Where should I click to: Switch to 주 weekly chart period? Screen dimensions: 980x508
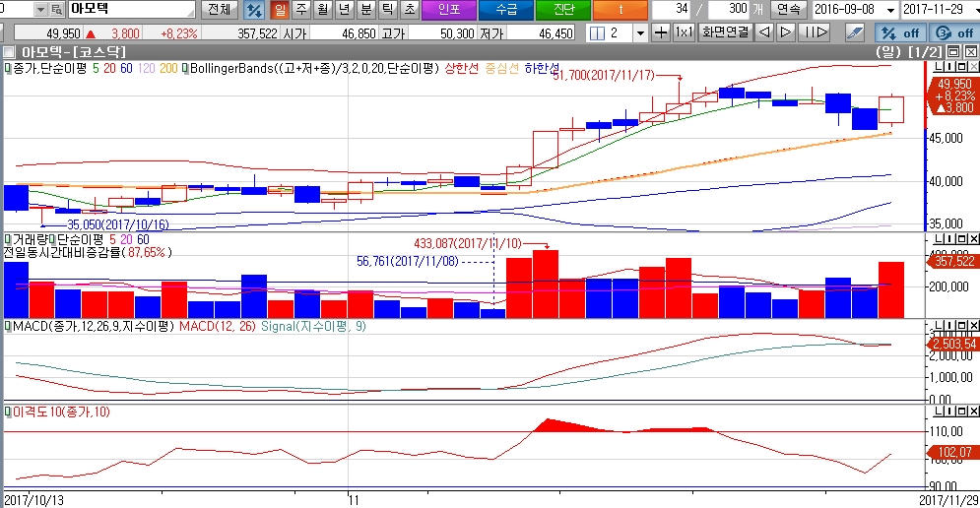click(300, 10)
